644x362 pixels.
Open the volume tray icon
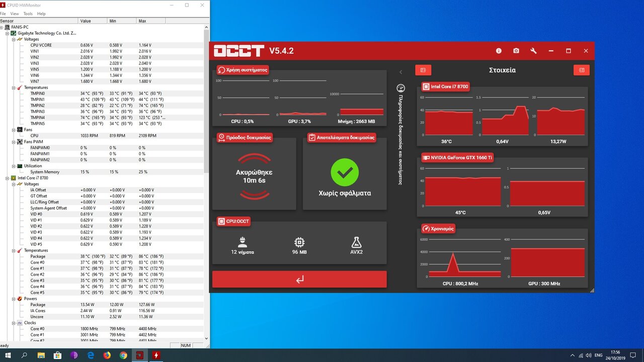coord(589,355)
